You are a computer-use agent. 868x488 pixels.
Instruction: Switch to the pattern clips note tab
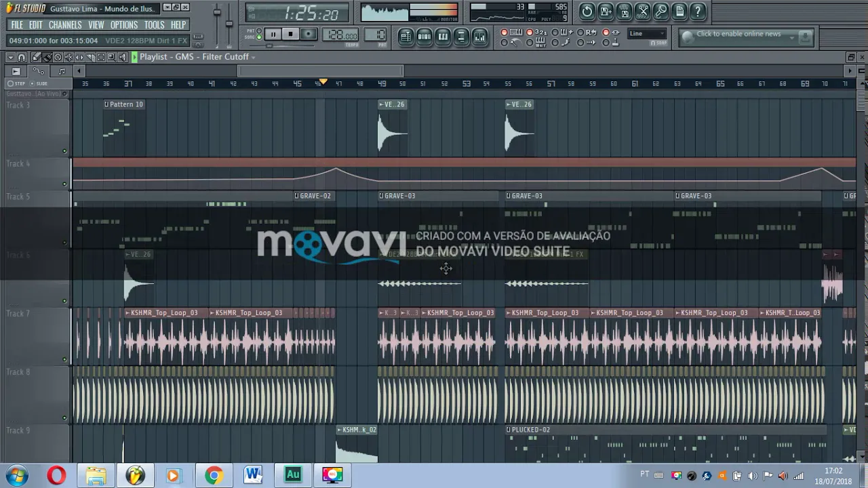pos(62,71)
